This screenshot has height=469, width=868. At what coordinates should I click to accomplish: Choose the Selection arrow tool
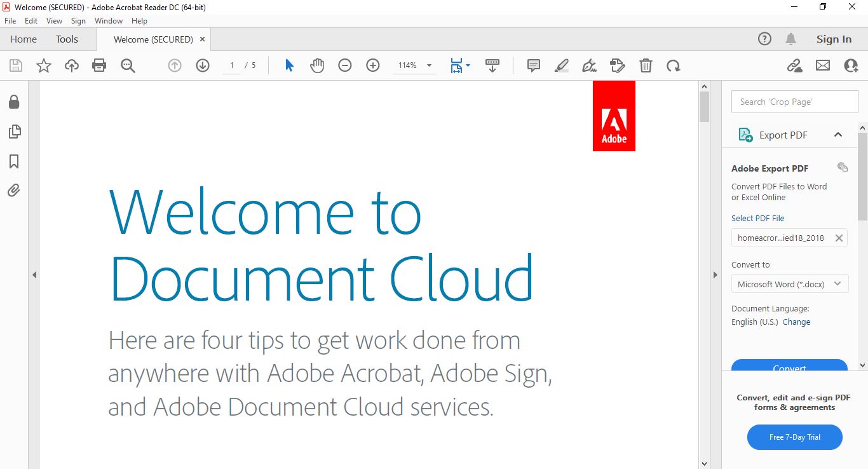(289, 65)
